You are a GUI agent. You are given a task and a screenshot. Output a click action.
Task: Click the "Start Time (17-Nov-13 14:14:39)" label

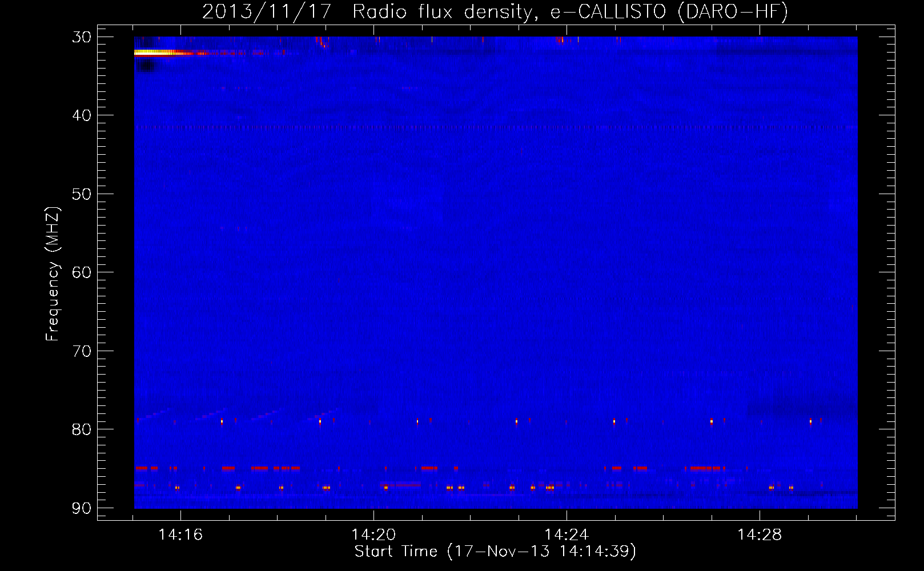point(495,552)
